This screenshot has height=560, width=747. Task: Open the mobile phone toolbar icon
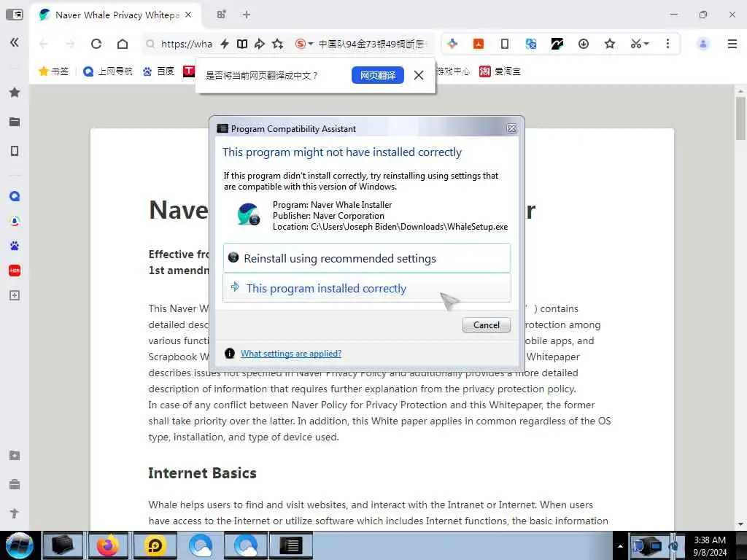pyautogui.click(x=505, y=44)
